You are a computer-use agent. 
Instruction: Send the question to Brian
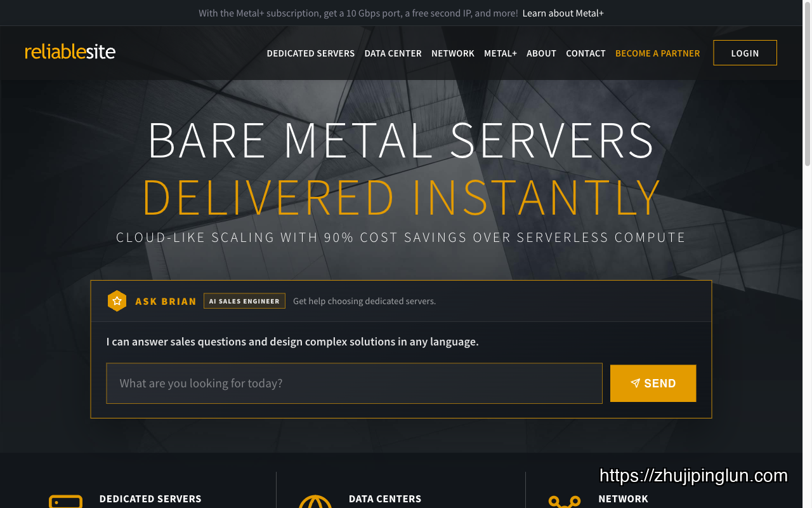(653, 383)
